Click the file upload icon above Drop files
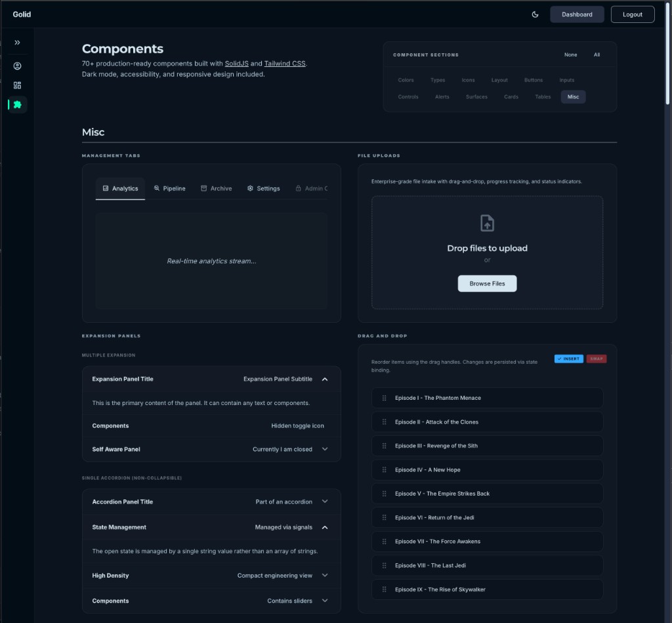This screenshot has width=672, height=623. tap(487, 223)
